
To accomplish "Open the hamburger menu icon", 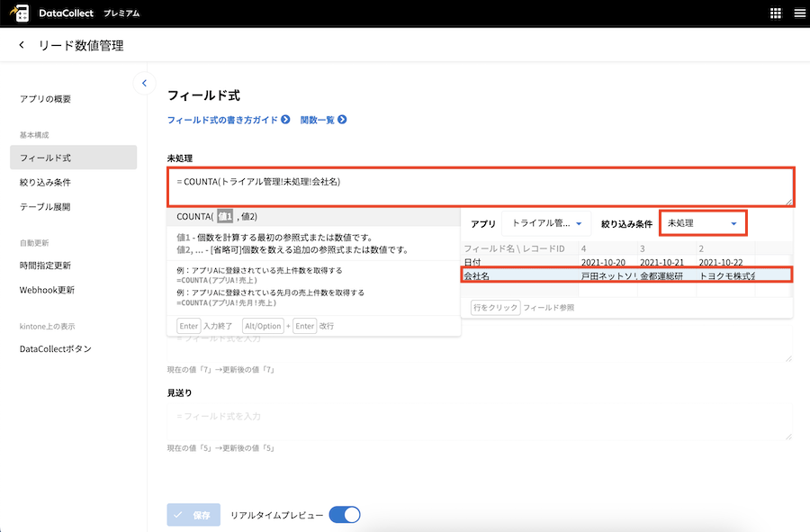I will pos(799,13).
